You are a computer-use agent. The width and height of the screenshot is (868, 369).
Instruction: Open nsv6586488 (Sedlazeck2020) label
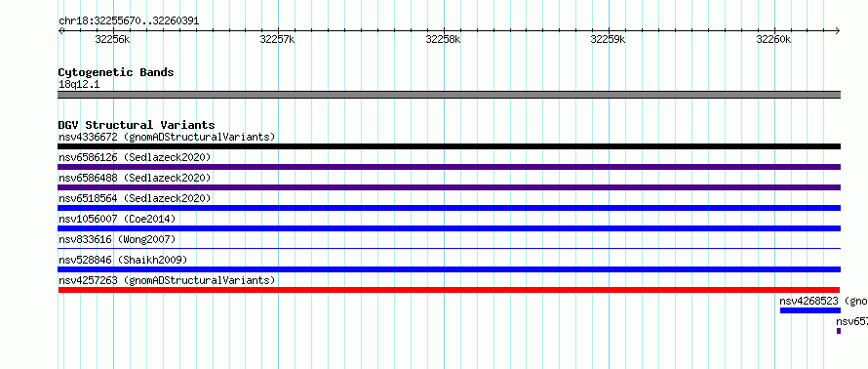[x=135, y=178]
